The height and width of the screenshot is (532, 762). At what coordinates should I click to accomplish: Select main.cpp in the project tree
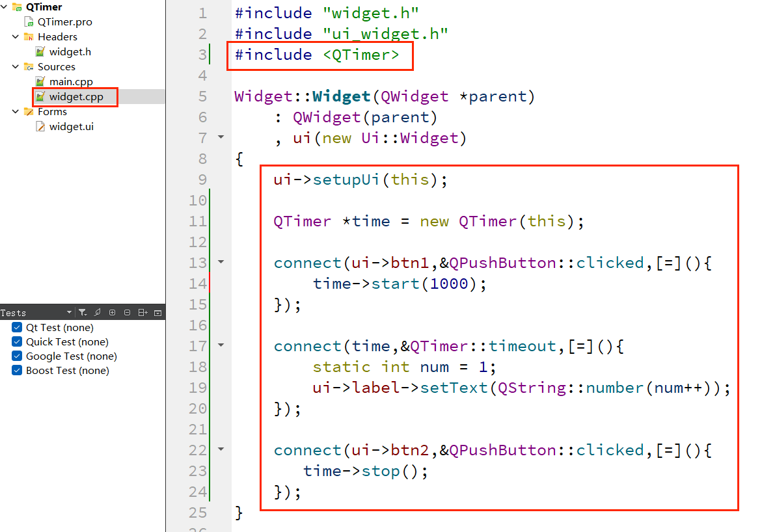click(x=71, y=82)
